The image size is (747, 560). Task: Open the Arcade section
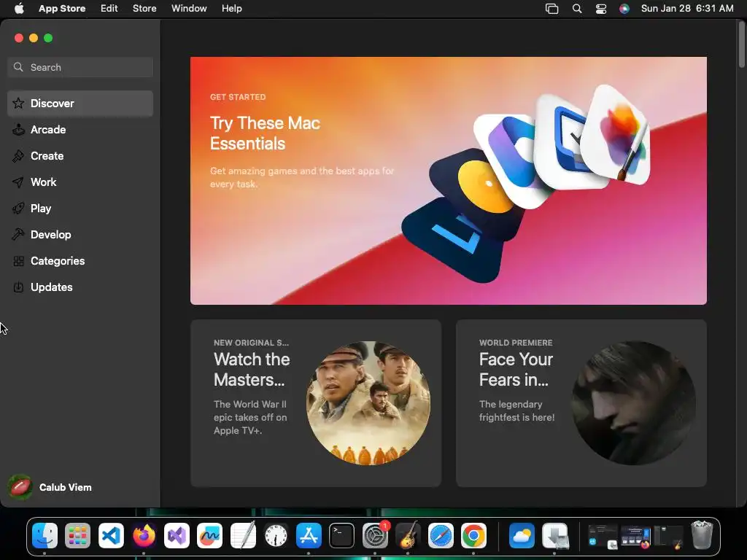click(80, 130)
